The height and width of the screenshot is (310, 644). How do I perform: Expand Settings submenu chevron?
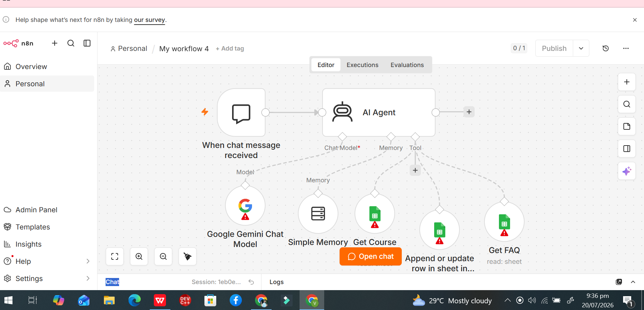click(88, 278)
